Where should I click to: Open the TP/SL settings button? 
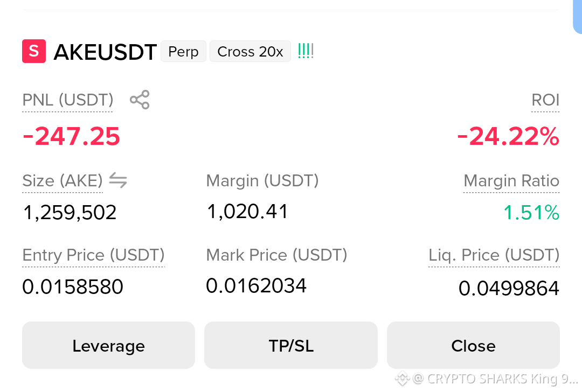coord(291,345)
